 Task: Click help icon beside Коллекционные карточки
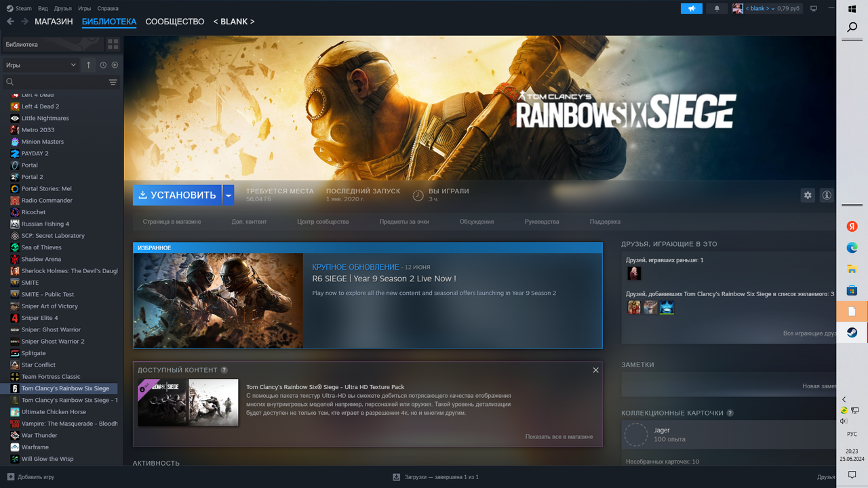point(730,413)
